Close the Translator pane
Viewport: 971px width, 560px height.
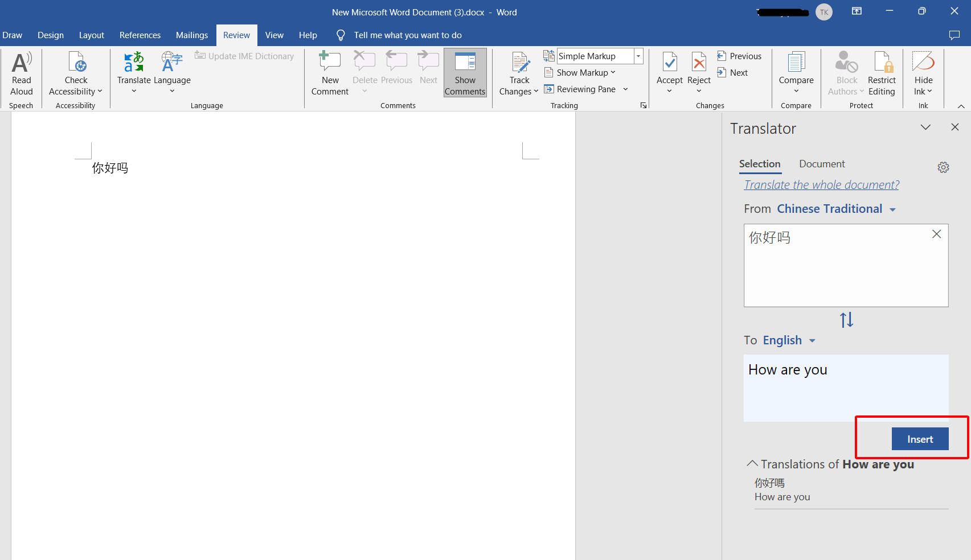(955, 127)
